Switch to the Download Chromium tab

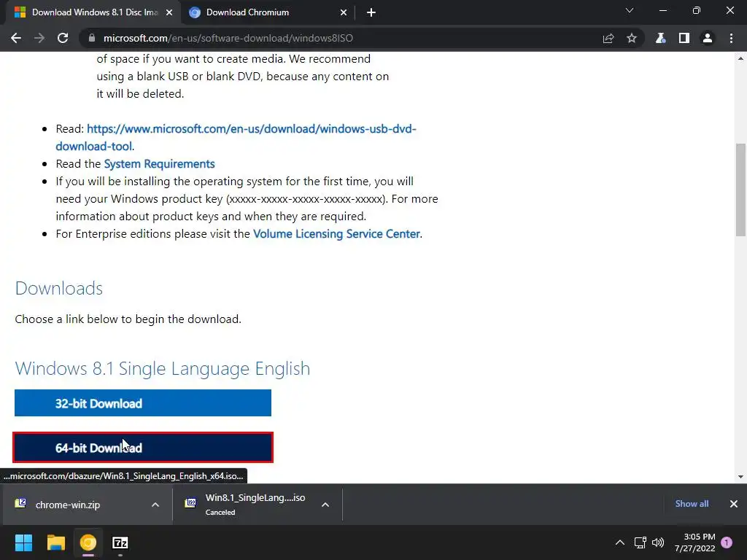[268, 12]
